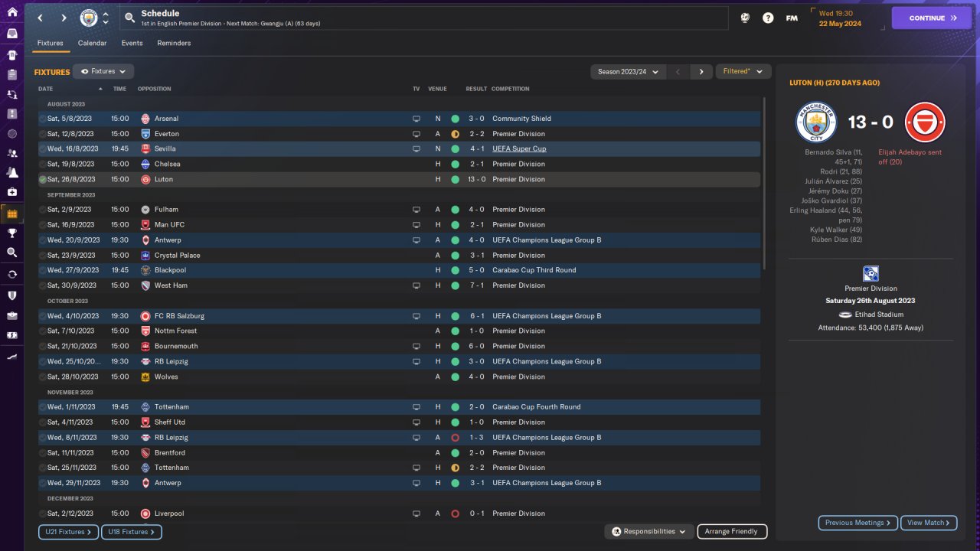Screen dimensions: 980x551
Task: Tick the Sat 19/8/2023 Chelsea row selector
Action: (43, 164)
